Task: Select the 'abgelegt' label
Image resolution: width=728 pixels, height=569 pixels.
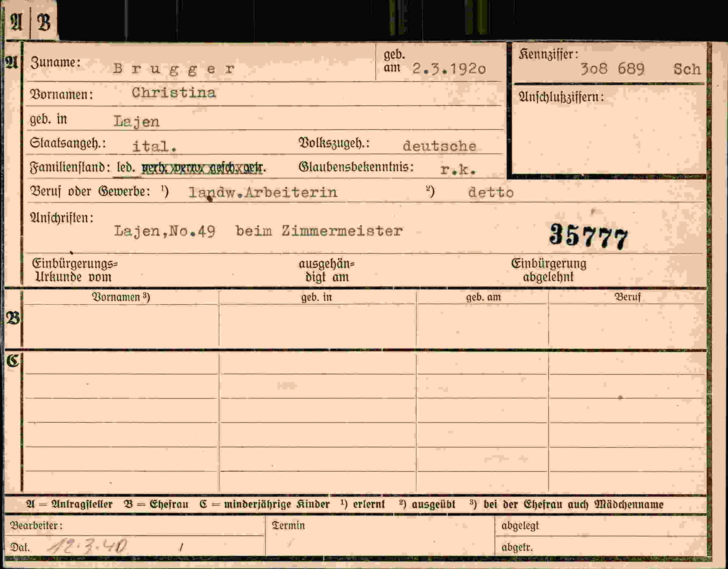Action: click(x=520, y=526)
